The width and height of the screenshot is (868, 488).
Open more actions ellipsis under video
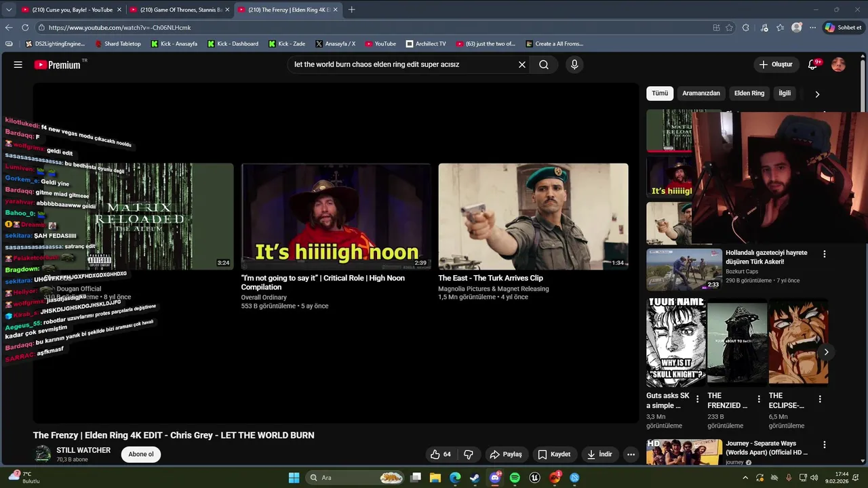click(x=631, y=454)
